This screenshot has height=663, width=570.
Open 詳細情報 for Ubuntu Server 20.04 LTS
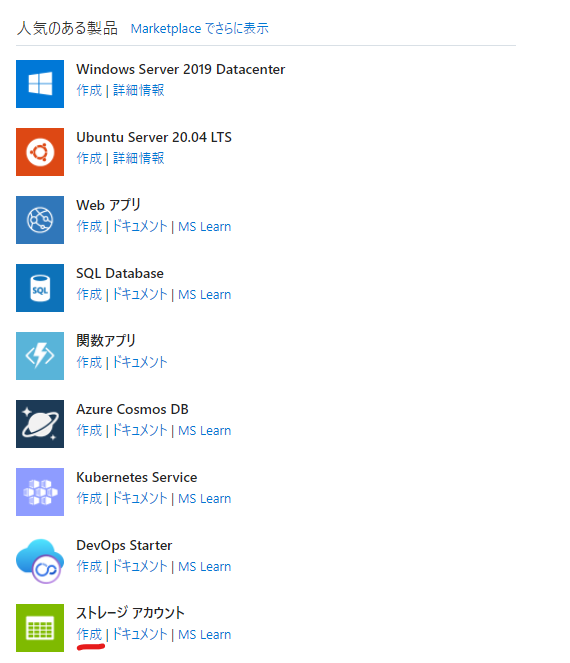[139, 158]
